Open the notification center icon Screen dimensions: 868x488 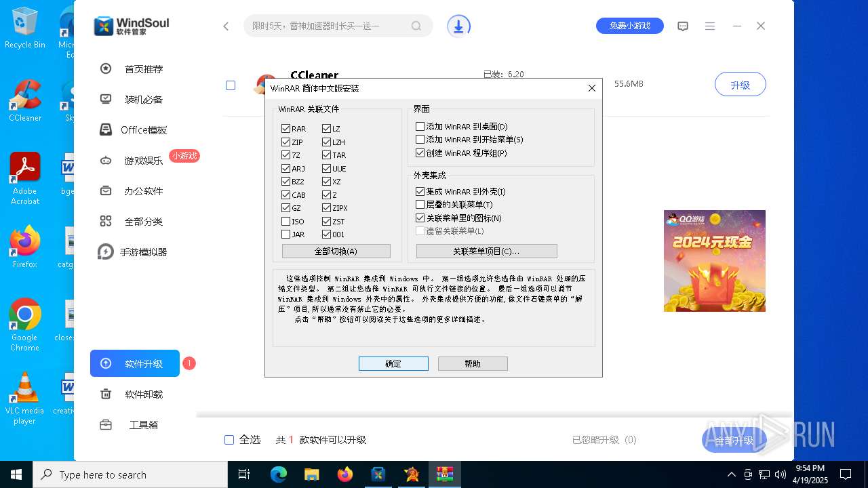point(846,474)
